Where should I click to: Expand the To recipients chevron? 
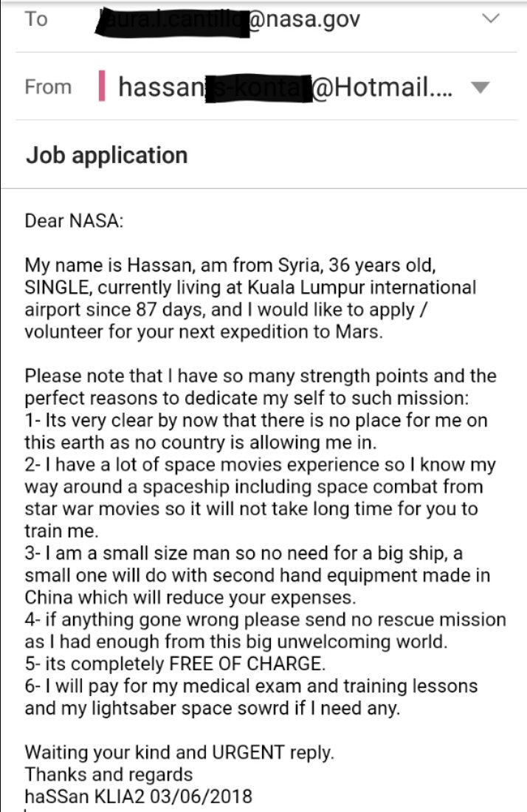coord(491,19)
